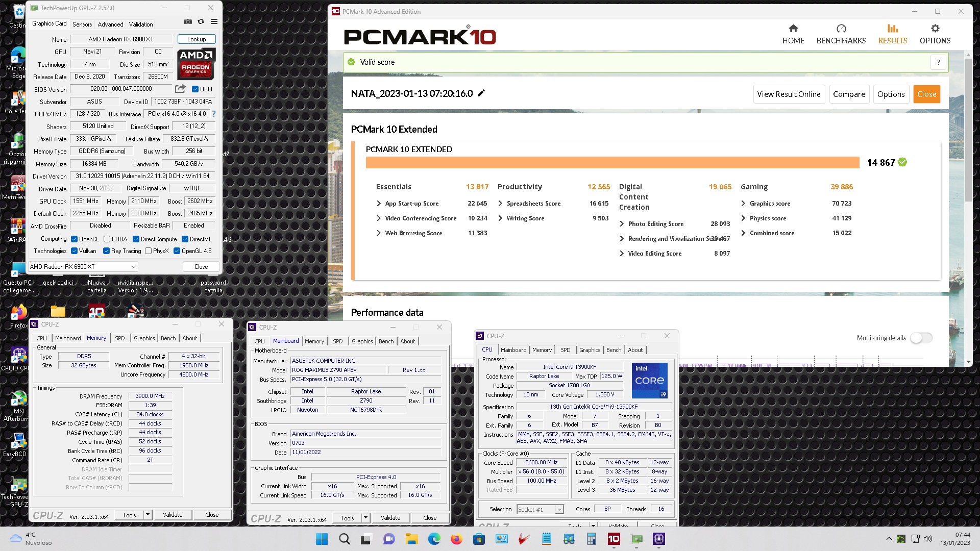Screen dimensions: 980x551
Task: Open Windows Start menu
Action: [x=322, y=539]
